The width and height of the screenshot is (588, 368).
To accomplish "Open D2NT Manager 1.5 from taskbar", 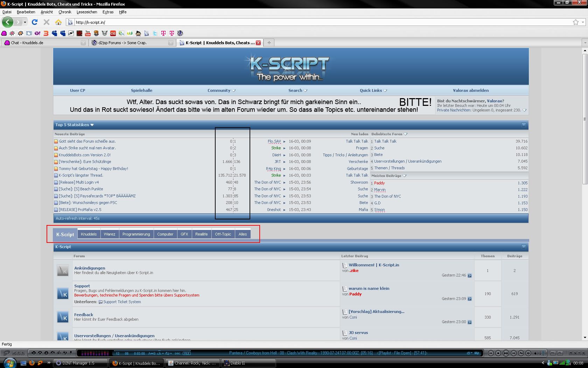I will click(81, 363).
